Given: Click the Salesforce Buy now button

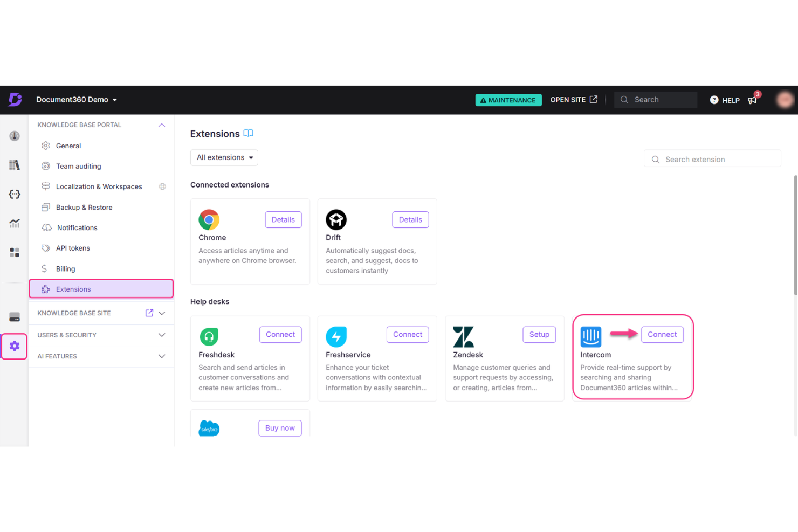Looking at the screenshot, I should (x=279, y=428).
